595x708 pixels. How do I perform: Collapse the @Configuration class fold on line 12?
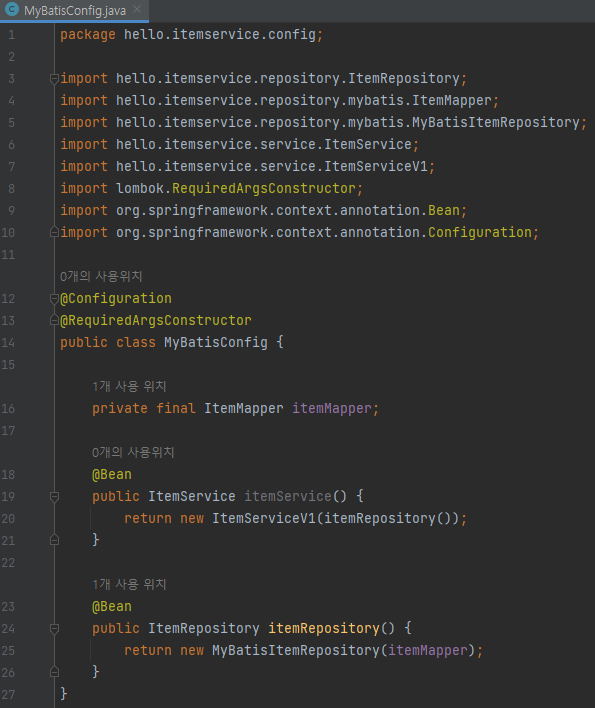click(54, 299)
